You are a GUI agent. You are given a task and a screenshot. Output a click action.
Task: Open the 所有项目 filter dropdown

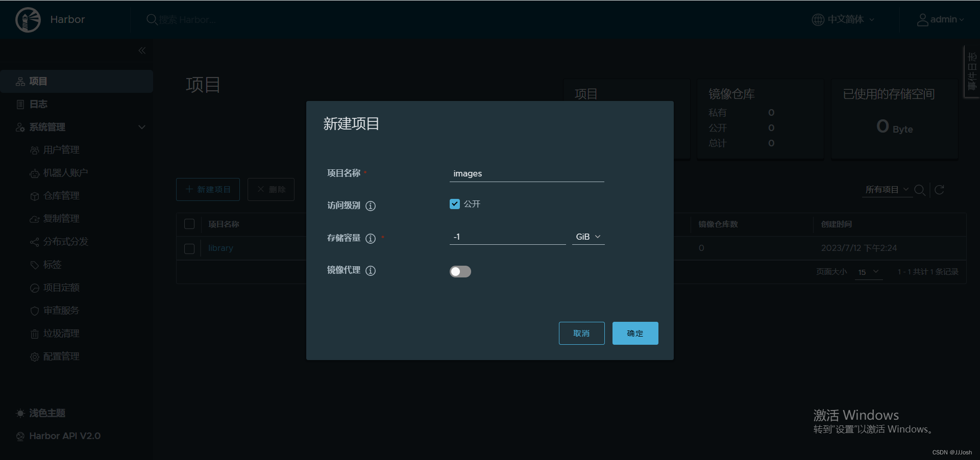tap(887, 190)
